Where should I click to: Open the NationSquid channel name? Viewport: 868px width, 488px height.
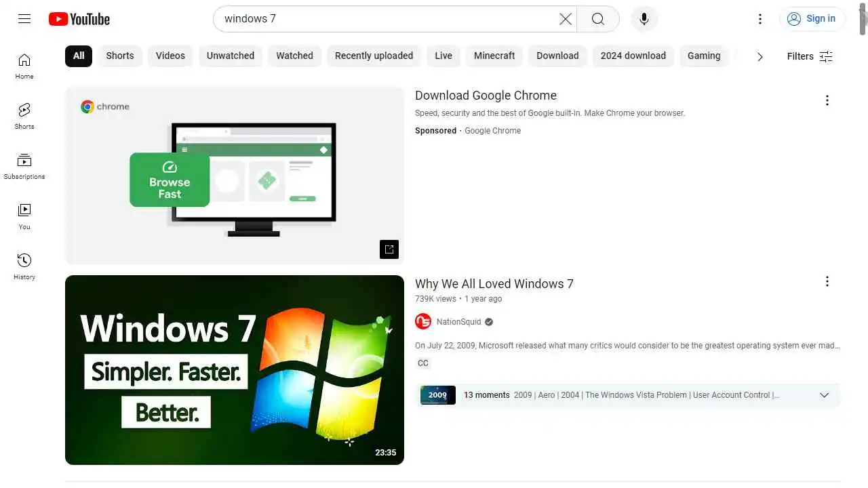click(x=458, y=322)
